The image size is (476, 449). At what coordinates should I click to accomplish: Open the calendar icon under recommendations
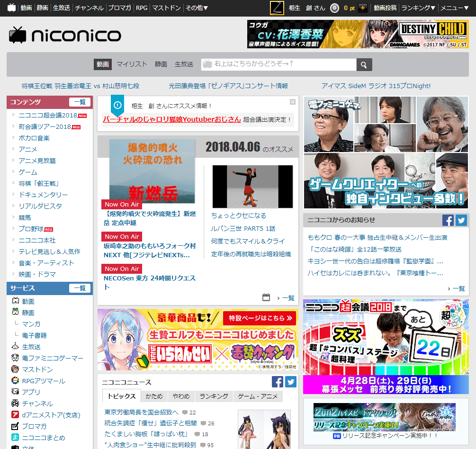coord(266,297)
